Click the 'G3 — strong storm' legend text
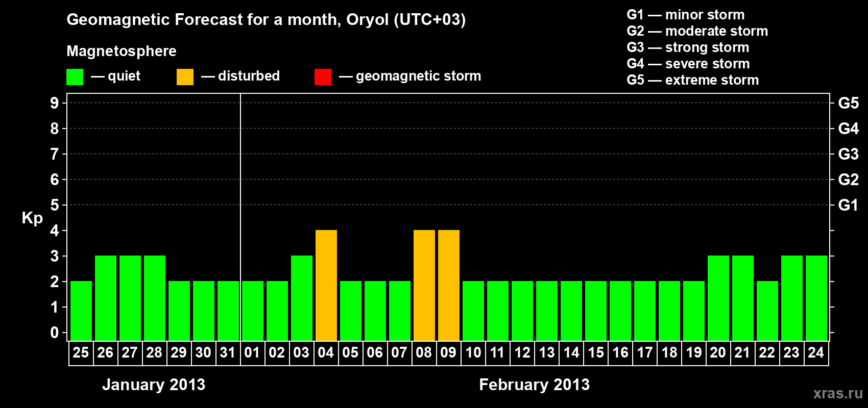This screenshot has width=868, height=408. [688, 47]
